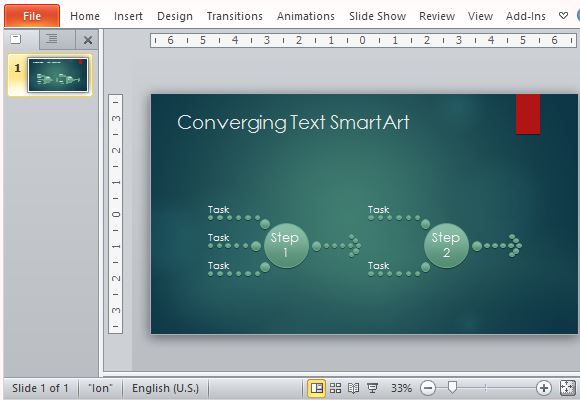Open the Insert ribbon tab
580x400 pixels.
coord(128,16)
